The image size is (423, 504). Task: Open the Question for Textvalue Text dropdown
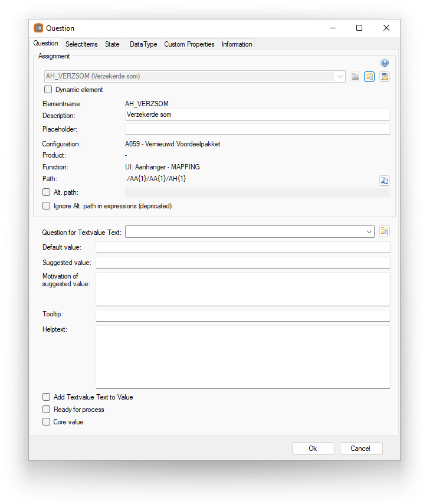coord(369,232)
